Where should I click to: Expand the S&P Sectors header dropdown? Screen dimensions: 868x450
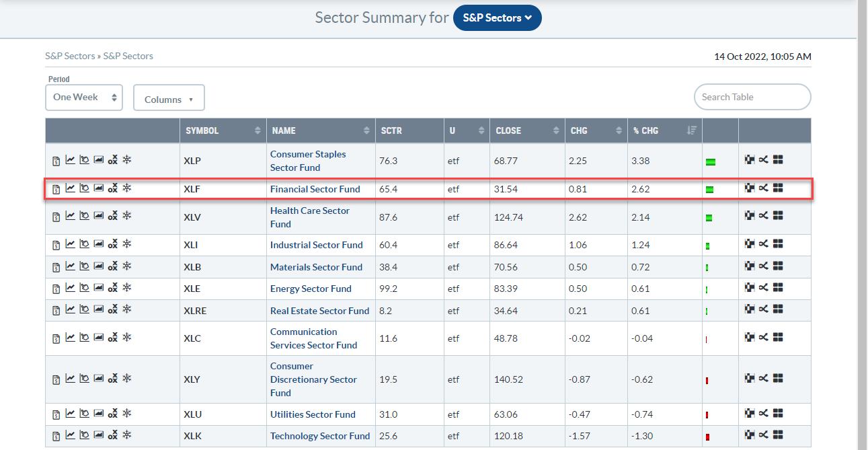[x=497, y=18]
